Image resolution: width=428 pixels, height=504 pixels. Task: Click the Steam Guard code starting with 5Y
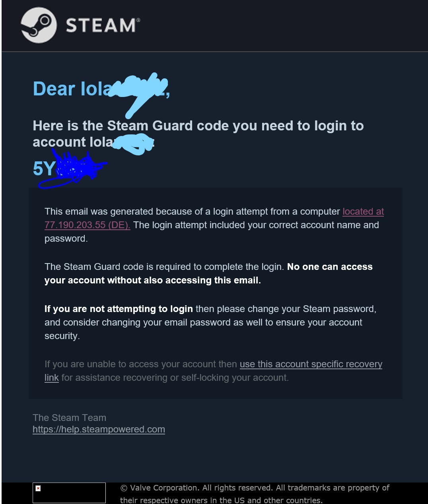[x=44, y=169]
